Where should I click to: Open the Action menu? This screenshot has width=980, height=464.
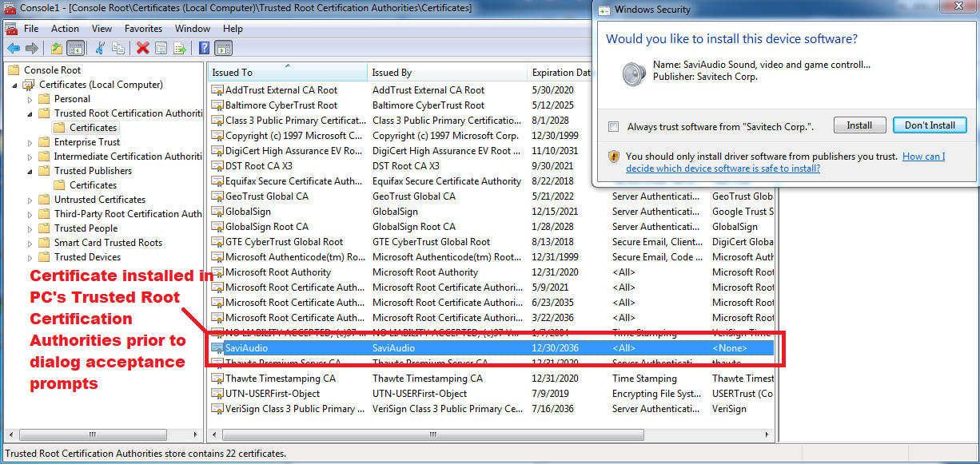pos(65,29)
